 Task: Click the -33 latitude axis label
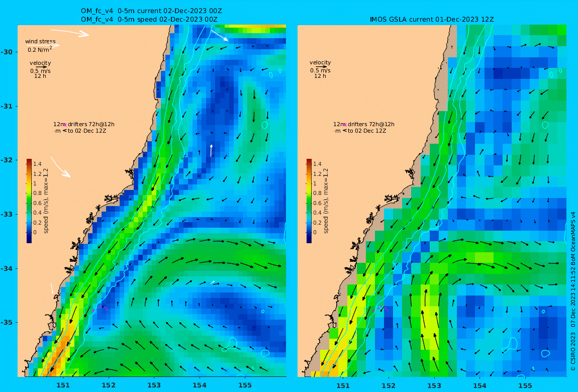click(x=7, y=214)
